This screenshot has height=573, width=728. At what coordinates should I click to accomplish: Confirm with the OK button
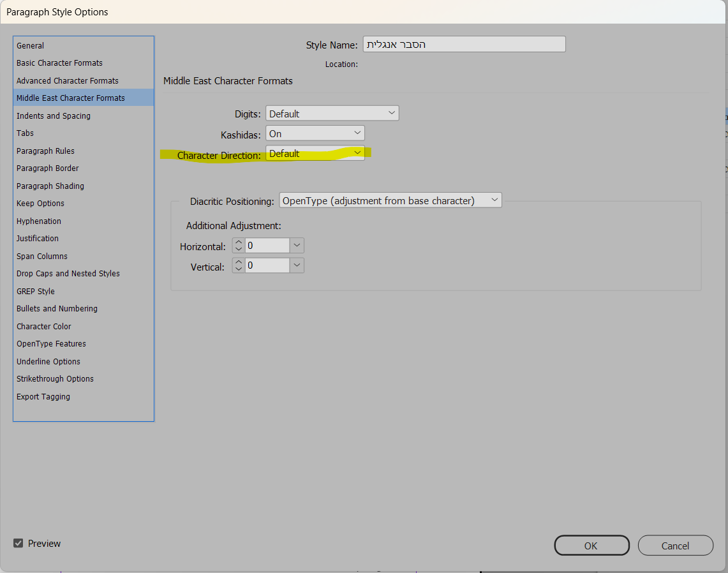pos(591,545)
